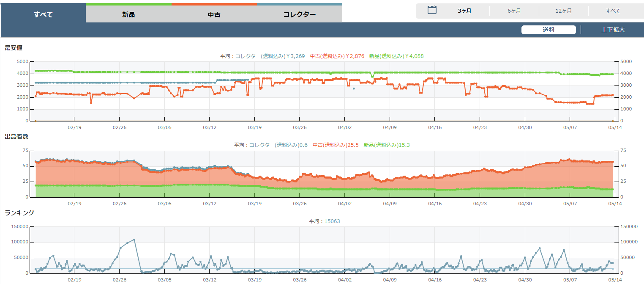Click the orange price dip near 02/21
Screen dimensions: 644x284
tap(91, 102)
